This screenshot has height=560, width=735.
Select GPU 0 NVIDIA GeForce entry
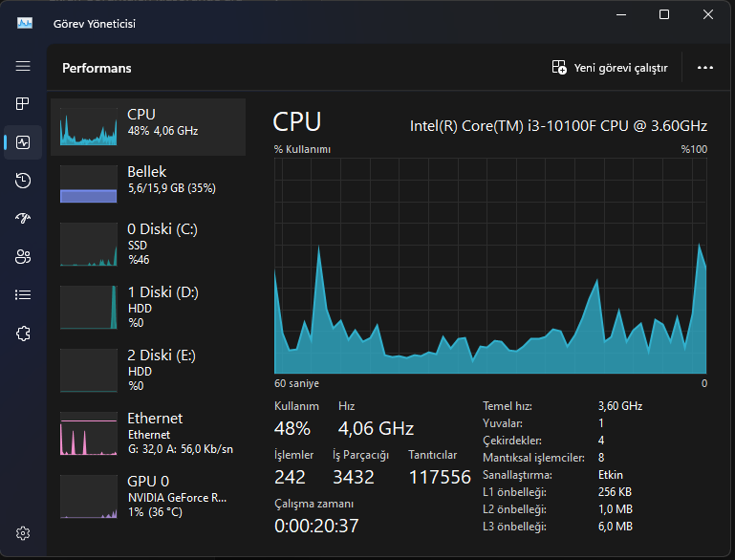(148, 496)
